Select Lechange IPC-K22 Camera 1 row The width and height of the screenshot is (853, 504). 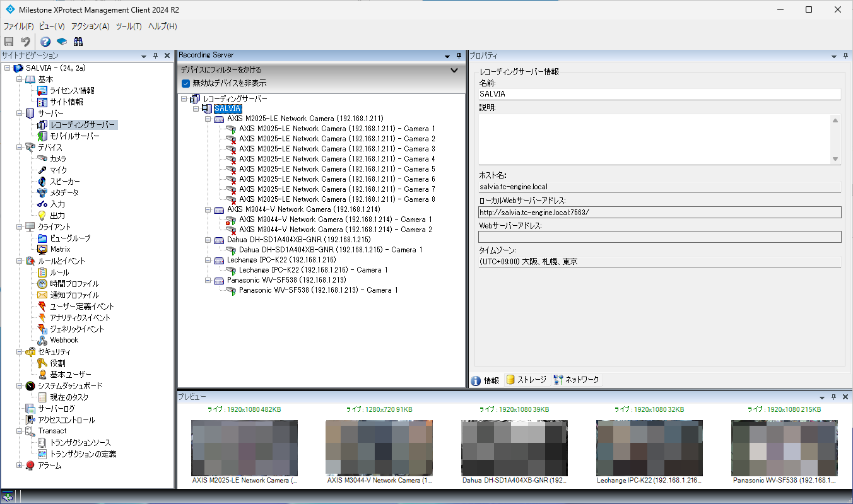313,270
